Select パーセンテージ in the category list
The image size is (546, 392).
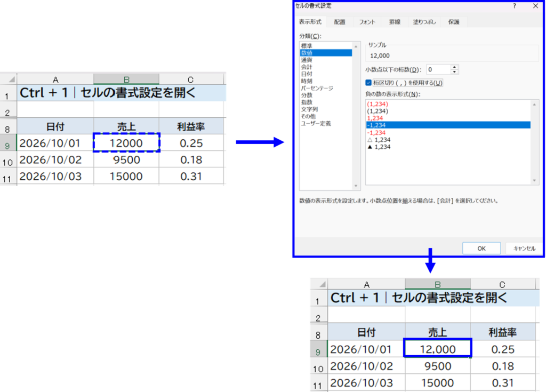(326, 88)
